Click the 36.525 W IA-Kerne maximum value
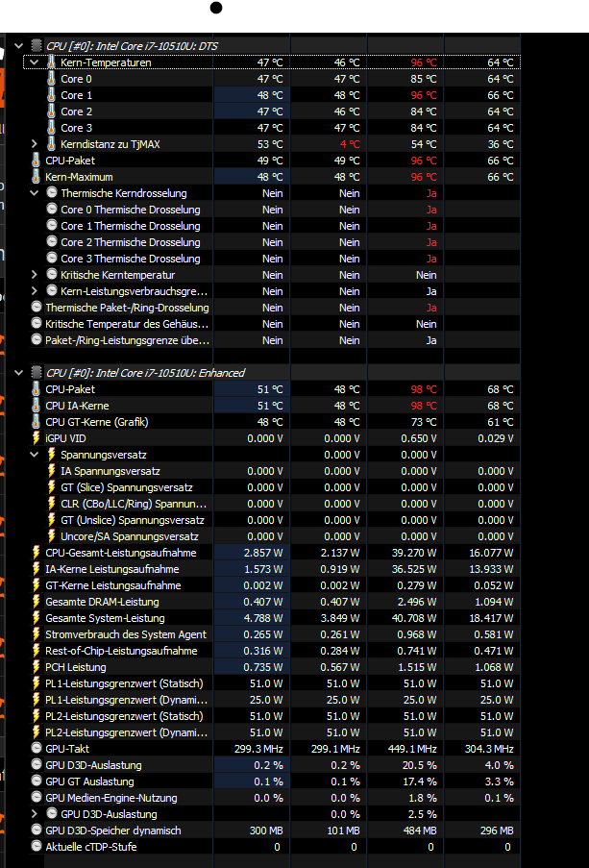This screenshot has height=868, width=589. click(413, 569)
